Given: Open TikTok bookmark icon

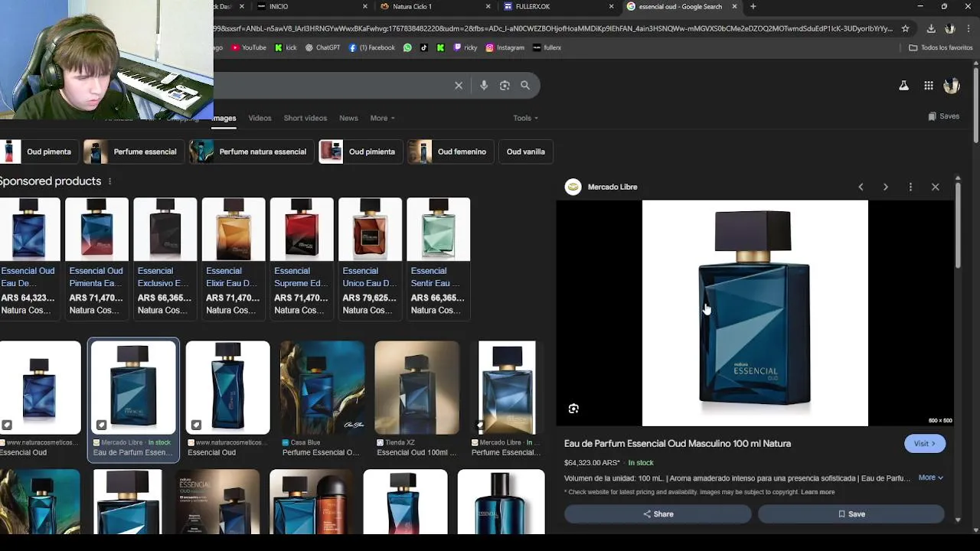Looking at the screenshot, I should tap(423, 47).
